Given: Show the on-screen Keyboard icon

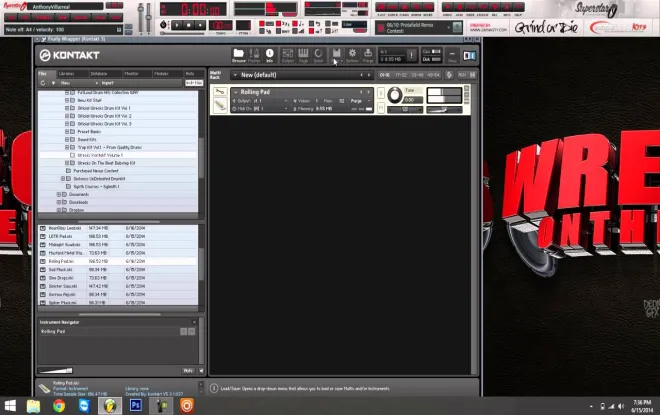Looking at the screenshot, I should click(303, 56).
